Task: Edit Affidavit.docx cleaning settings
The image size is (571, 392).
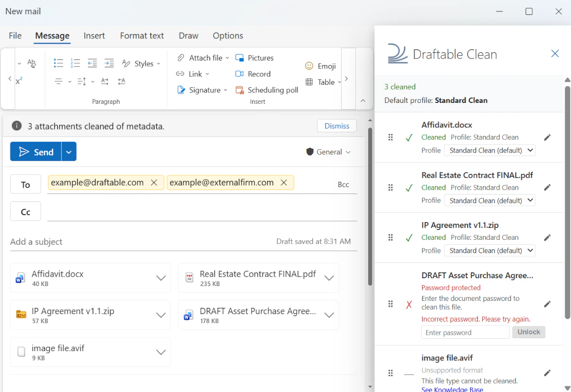Action: click(547, 137)
